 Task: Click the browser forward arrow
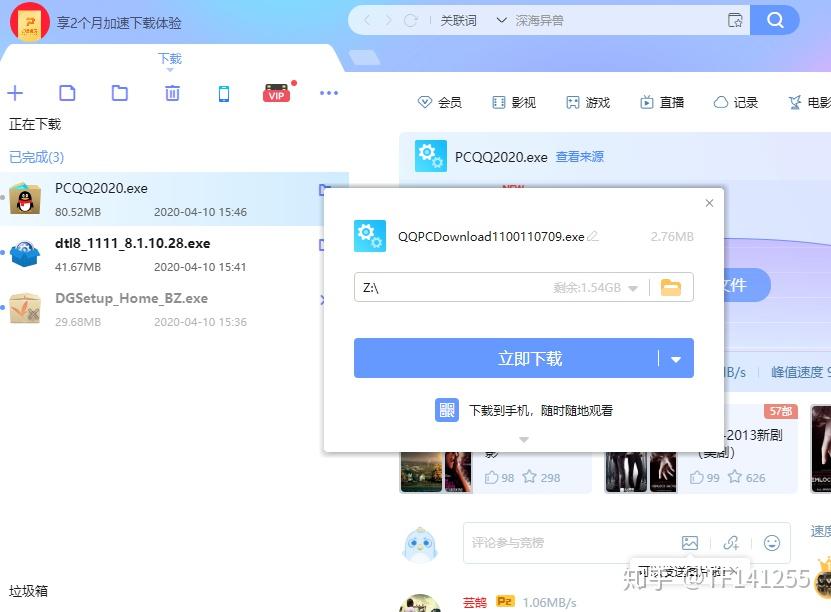[388, 21]
